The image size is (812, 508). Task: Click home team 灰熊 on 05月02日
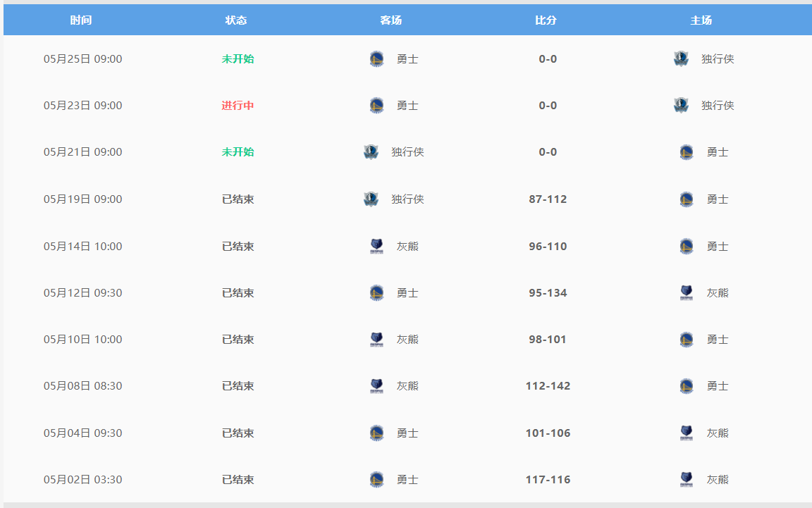coord(718,480)
